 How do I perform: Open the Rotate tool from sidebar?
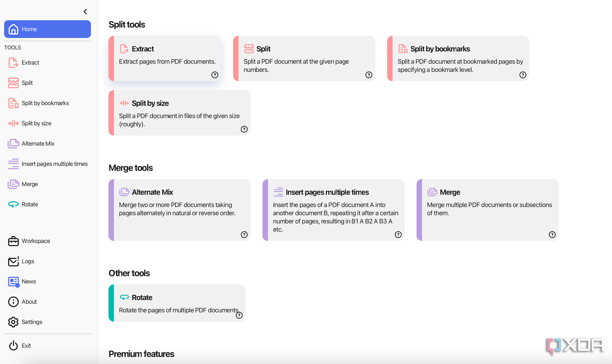(30, 204)
